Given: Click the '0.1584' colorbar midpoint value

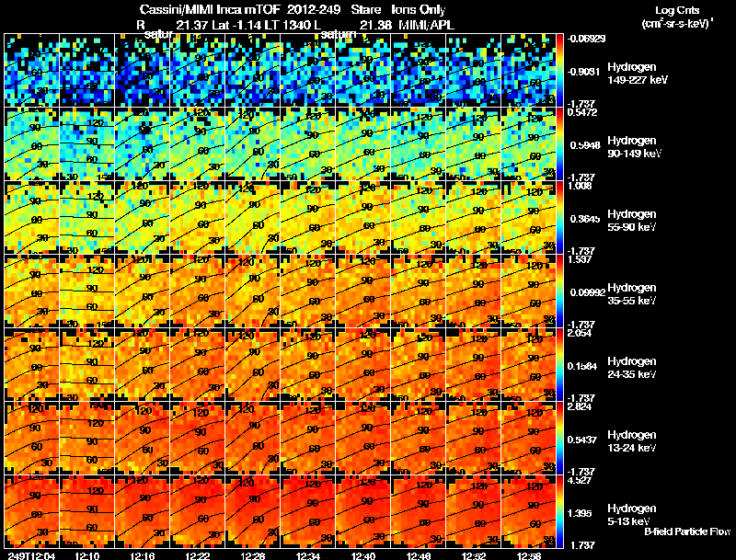Looking at the screenshot, I should pos(582,366).
